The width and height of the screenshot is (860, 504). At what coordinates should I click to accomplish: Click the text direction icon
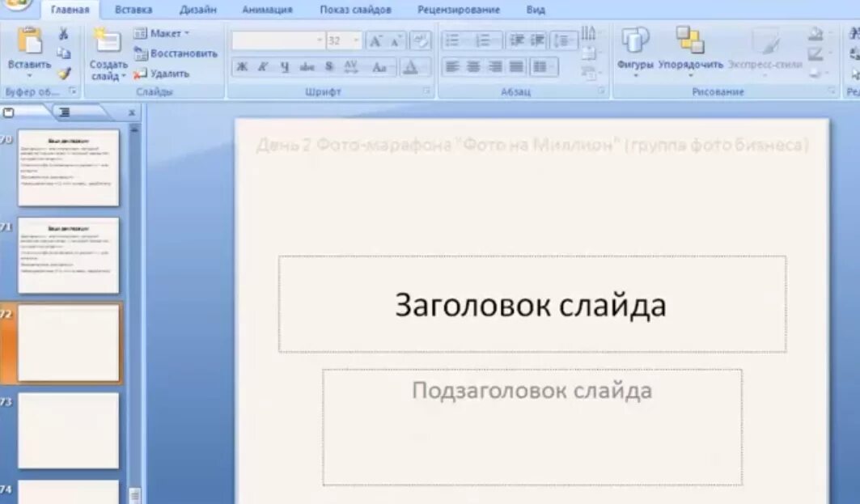[588, 33]
